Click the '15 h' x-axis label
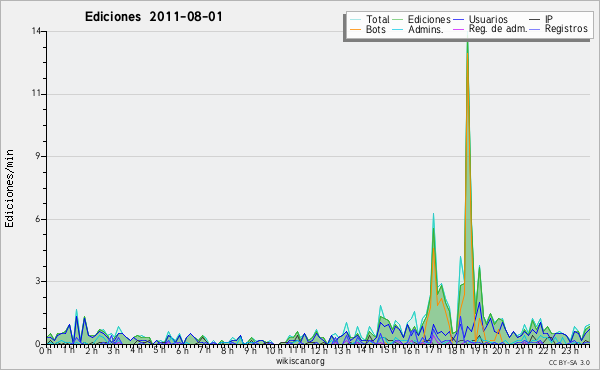 pyautogui.click(x=388, y=351)
